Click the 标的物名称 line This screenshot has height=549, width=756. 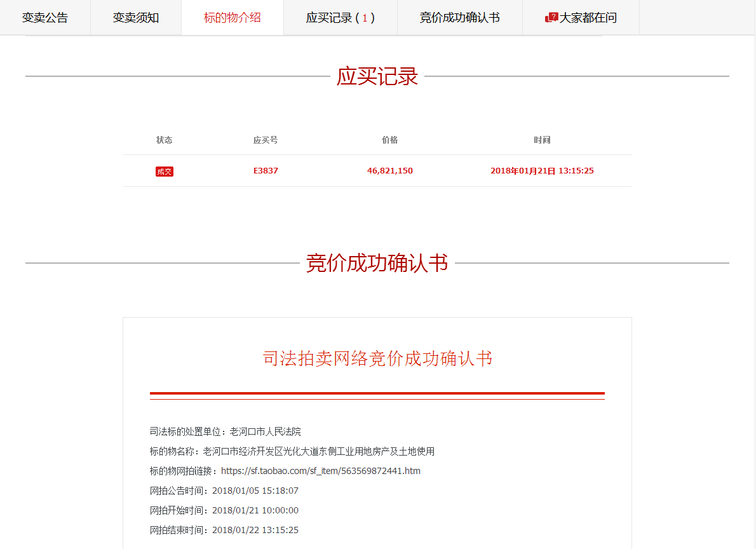[292, 451]
